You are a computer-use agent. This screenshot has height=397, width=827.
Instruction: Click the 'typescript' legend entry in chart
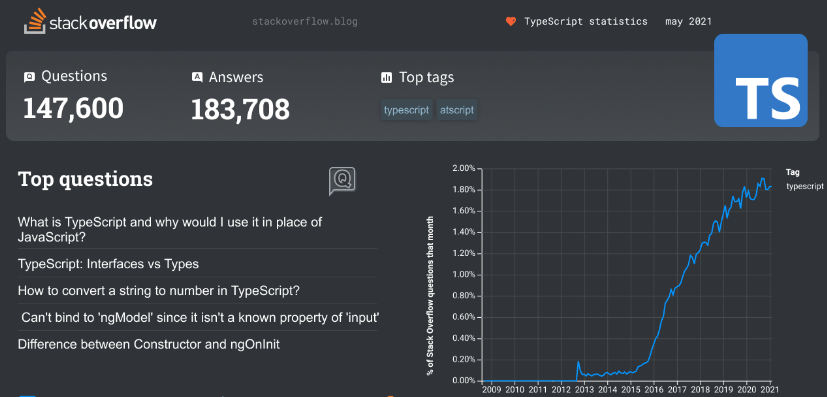[x=805, y=186]
